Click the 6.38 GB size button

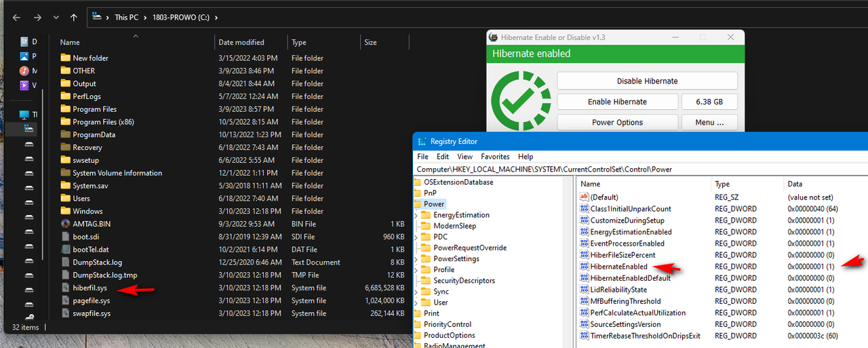pyautogui.click(x=709, y=102)
